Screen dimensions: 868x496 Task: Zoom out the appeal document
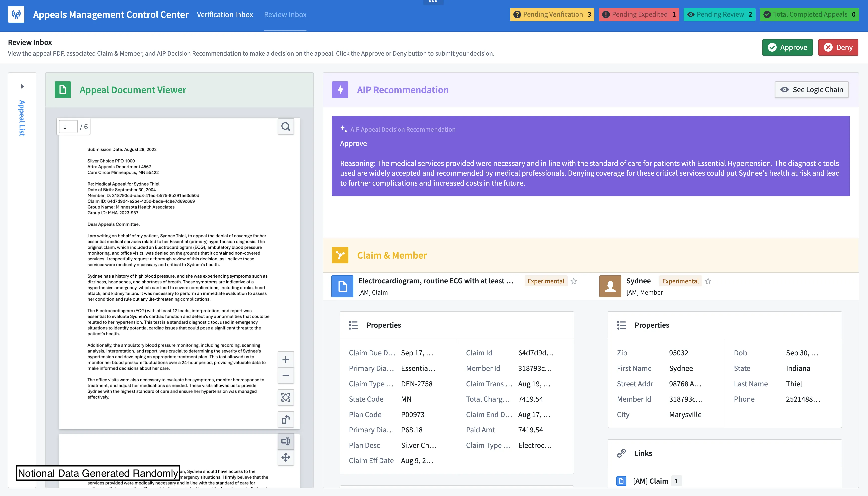point(286,375)
